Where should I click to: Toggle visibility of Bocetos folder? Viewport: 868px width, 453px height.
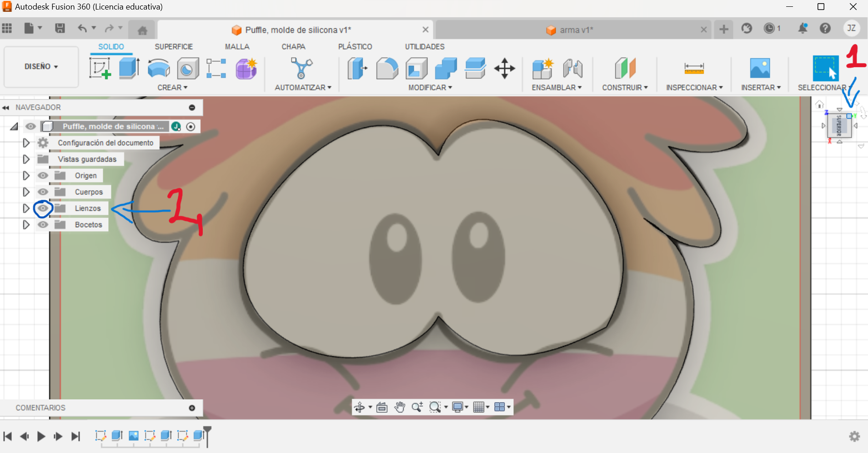[x=43, y=224]
